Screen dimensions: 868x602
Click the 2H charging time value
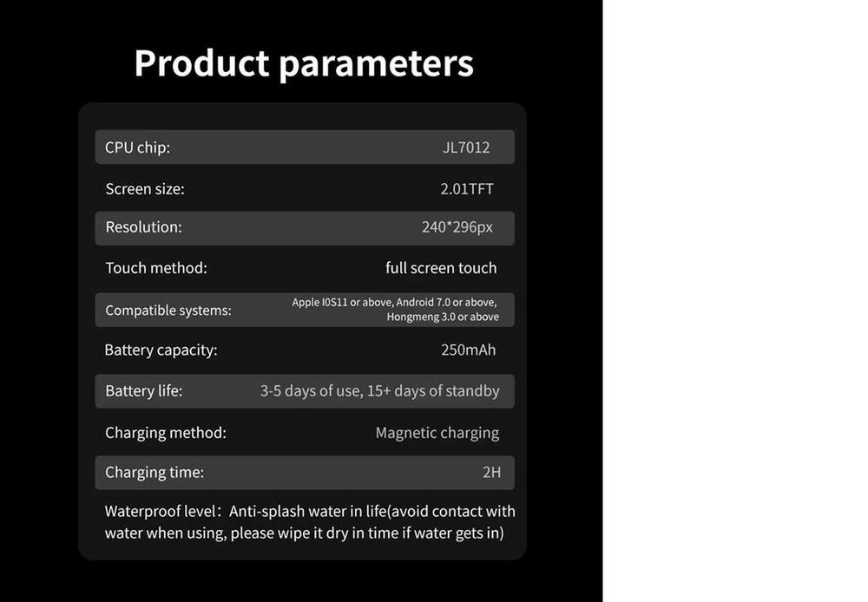[x=491, y=473]
